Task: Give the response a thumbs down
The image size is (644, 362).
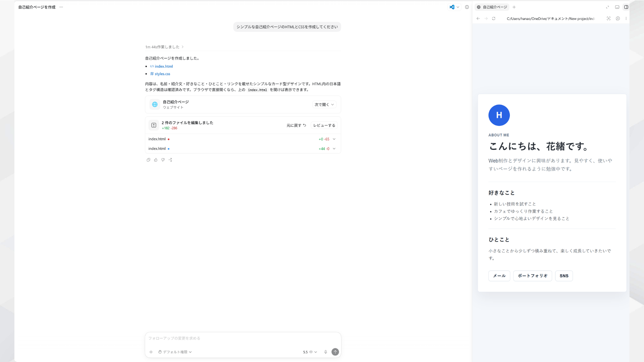Action: [163, 160]
